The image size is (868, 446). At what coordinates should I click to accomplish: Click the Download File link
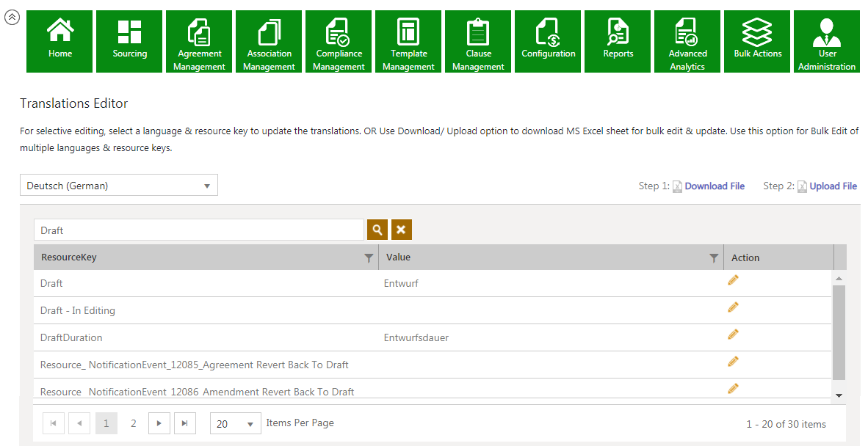point(714,186)
